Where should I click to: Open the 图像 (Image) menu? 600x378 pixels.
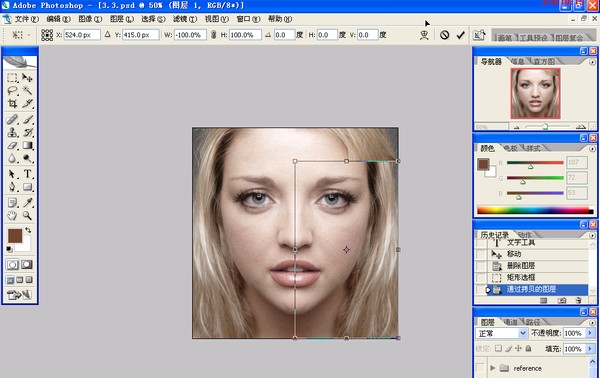point(90,19)
